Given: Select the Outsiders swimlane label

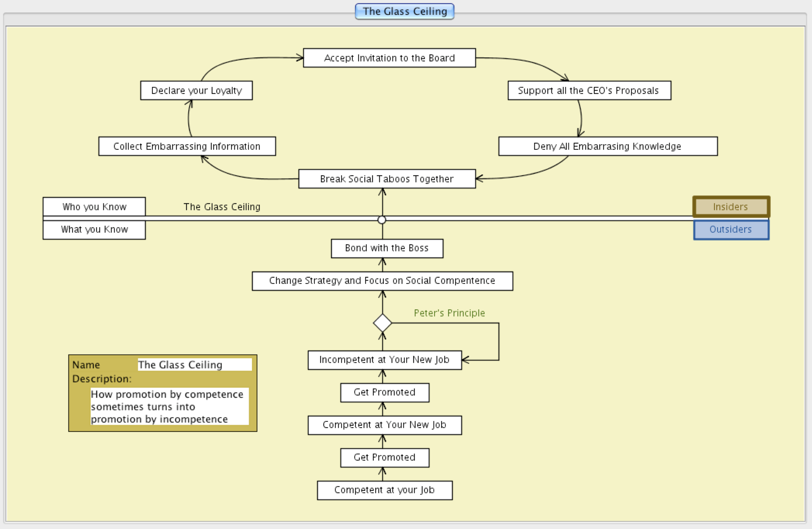Looking at the screenshot, I should click(x=731, y=229).
